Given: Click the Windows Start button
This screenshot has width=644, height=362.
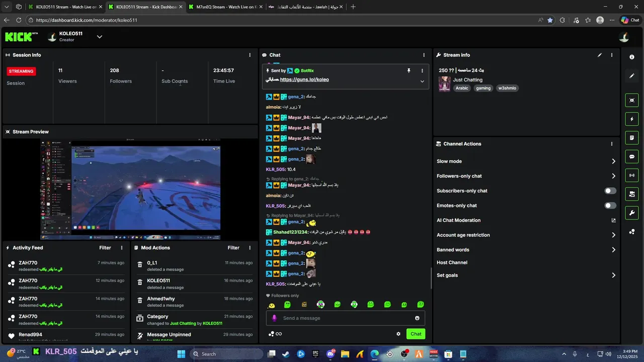Looking at the screenshot, I should (x=181, y=354).
